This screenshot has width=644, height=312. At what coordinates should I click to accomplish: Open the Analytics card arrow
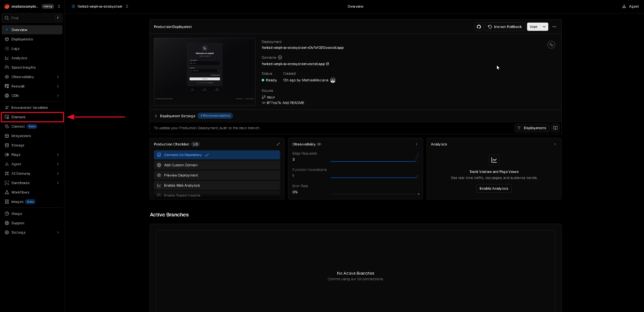click(555, 144)
